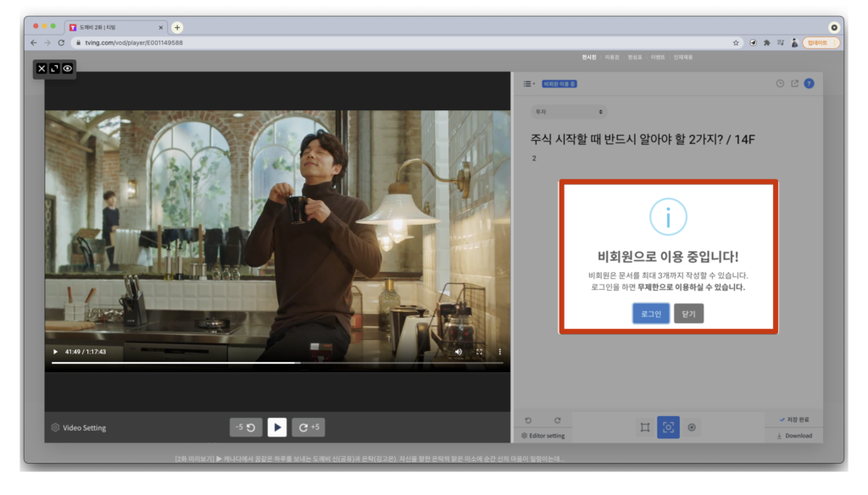Click the record circle icon
The width and height of the screenshot is (868, 495).
[692, 427]
